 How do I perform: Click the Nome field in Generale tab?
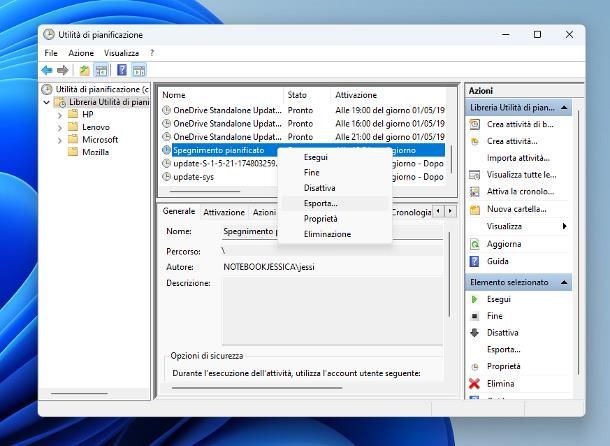coord(332,232)
